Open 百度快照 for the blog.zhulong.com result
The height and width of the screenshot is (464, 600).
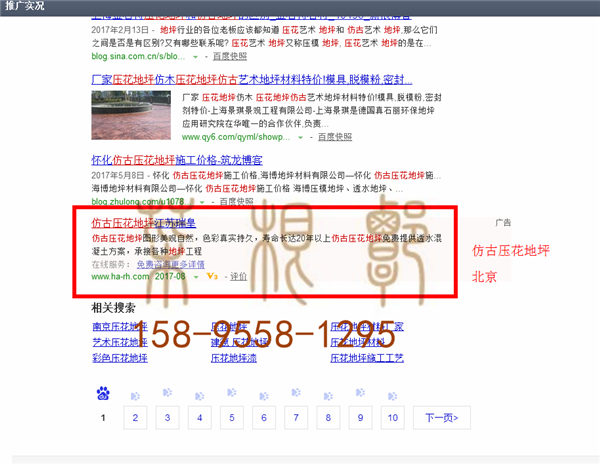point(236,201)
